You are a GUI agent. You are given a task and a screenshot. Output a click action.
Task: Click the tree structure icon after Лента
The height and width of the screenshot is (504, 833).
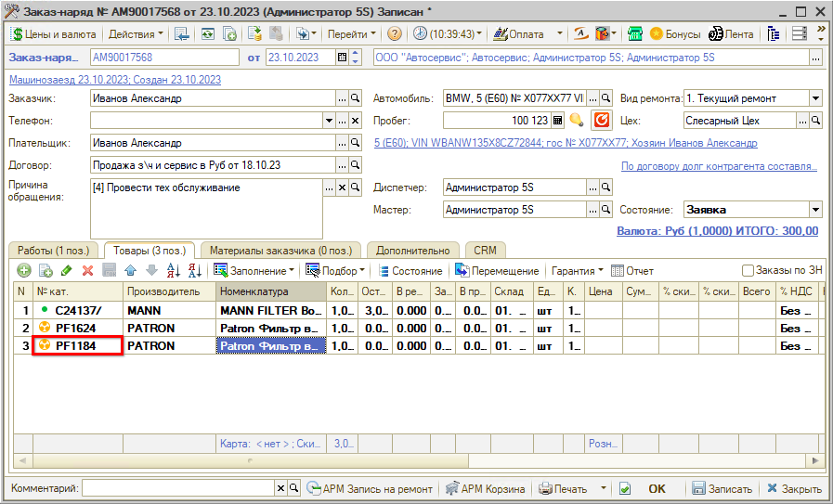773,34
